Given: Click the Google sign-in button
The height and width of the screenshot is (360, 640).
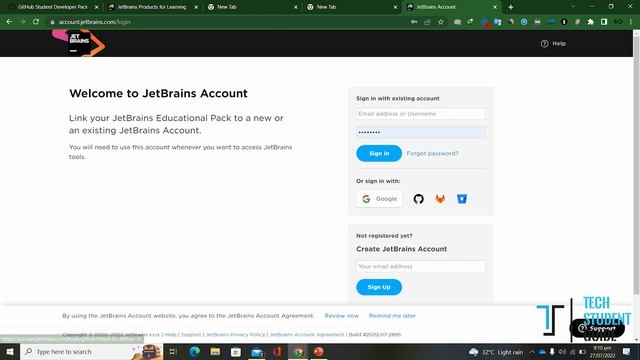Looking at the screenshot, I should pyautogui.click(x=379, y=199).
